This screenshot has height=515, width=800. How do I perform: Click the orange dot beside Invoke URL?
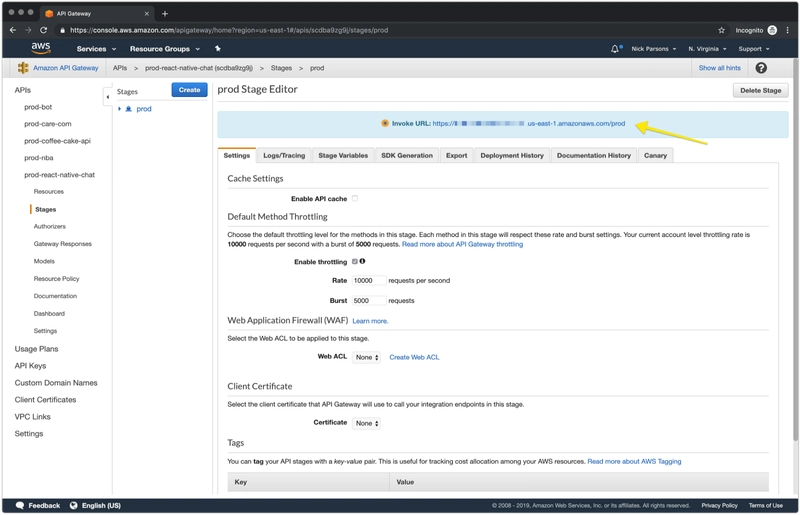(385, 123)
